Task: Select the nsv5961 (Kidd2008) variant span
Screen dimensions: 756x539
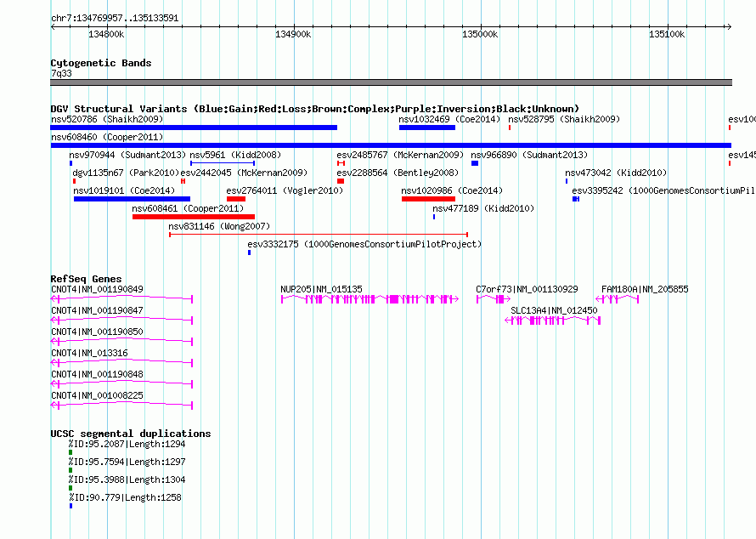Action: (223, 163)
